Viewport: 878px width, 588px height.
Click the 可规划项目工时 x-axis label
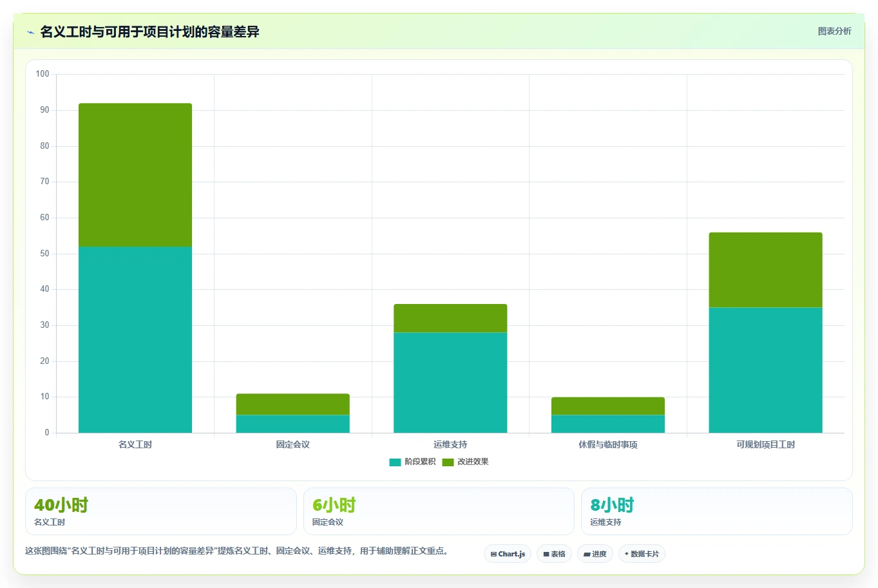pos(766,444)
